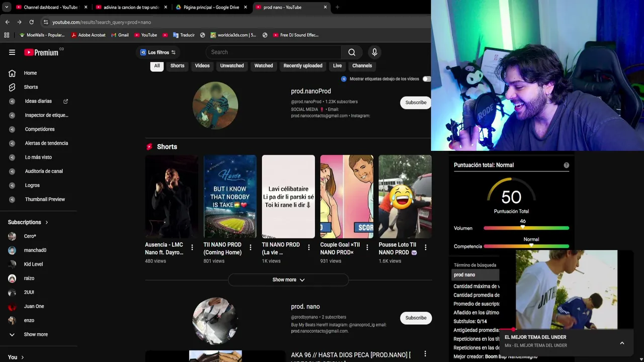Open the more options menu for Couple Goal short

[x=367, y=247]
